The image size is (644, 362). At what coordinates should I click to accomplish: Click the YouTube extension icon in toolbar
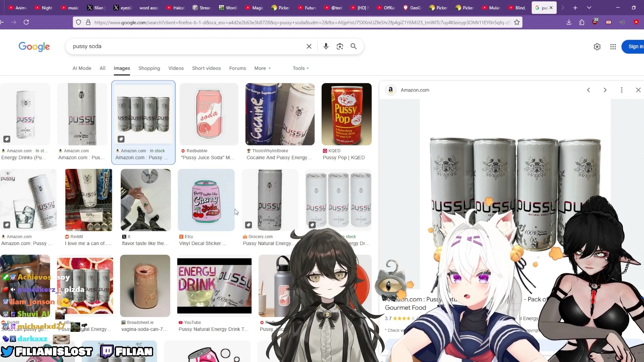(636, 22)
